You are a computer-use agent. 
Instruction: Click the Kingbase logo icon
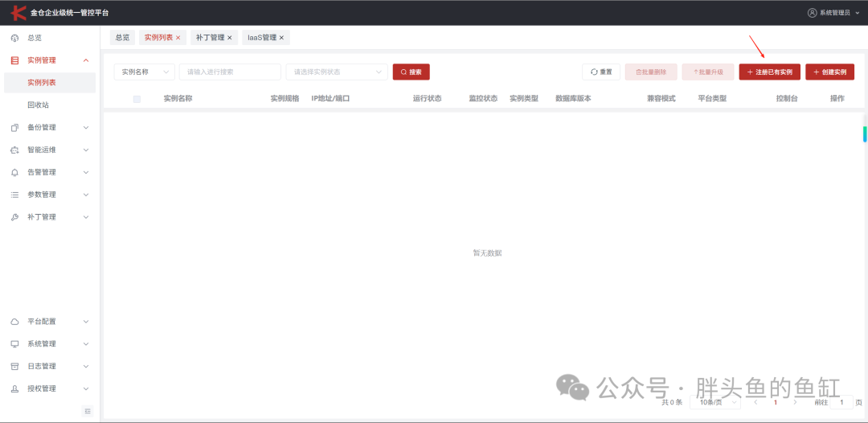pos(18,12)
